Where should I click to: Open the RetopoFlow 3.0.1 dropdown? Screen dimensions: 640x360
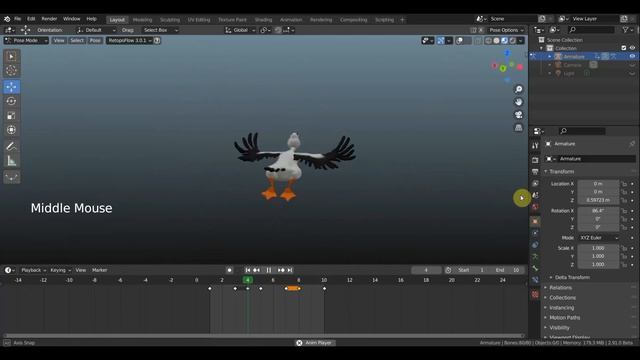tap(129, 40)
